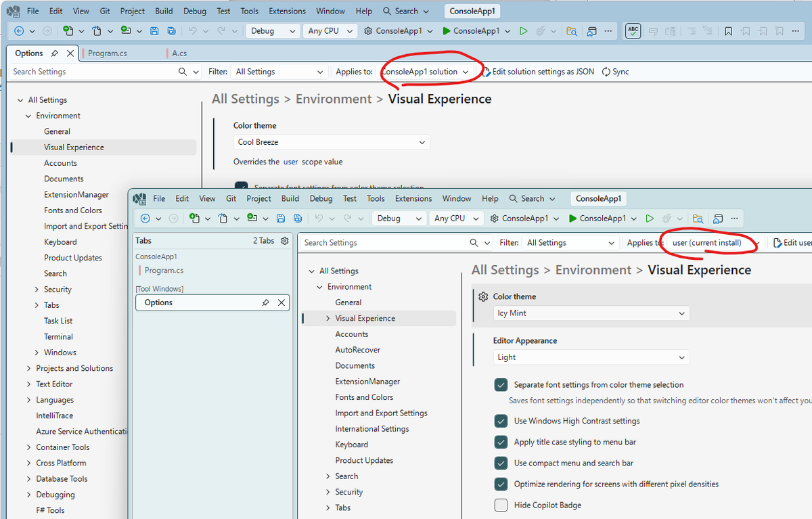
Task: Collapse Environment node in front window tree
Action: 320,287
